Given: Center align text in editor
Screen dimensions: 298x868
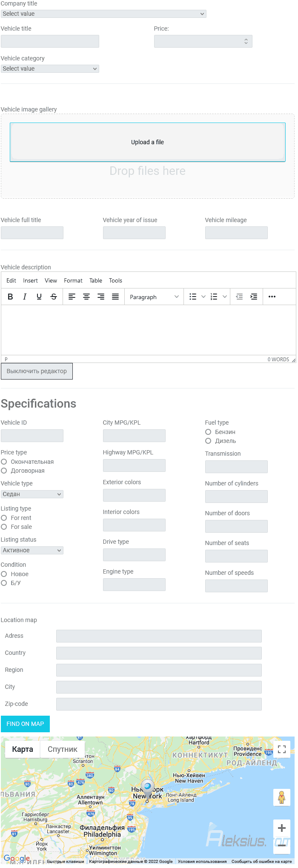Looking at the screenshot, I should tap(86, 297).
